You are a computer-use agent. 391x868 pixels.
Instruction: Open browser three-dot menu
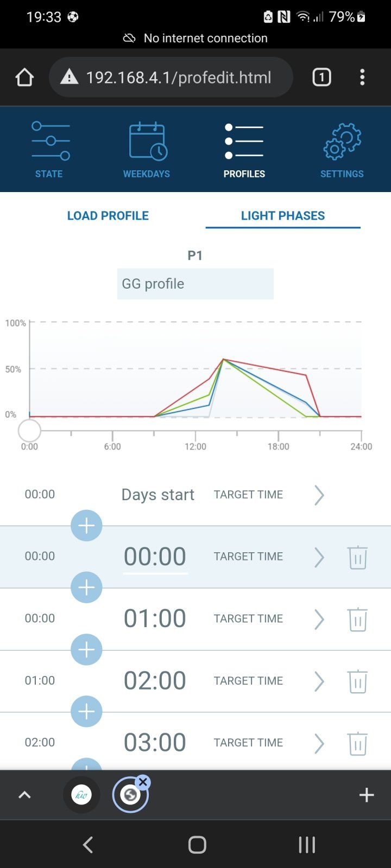click(x=362, y=78)
